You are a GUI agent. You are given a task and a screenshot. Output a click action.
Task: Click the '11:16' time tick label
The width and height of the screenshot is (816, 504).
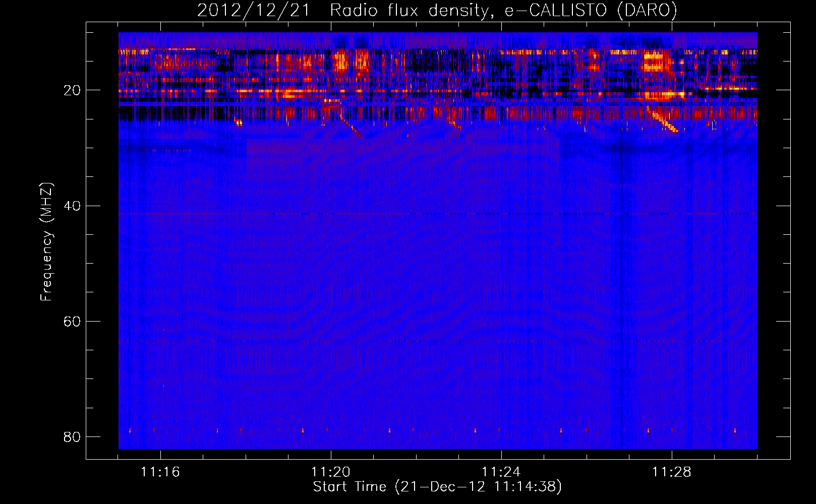click(x=160, y=472)
